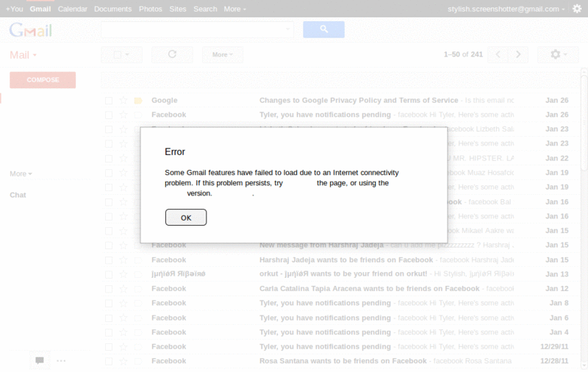Click importance marker on Jan 26 Facebook email
The width and height of the screenshot is (588, 372).
[138, 115]
